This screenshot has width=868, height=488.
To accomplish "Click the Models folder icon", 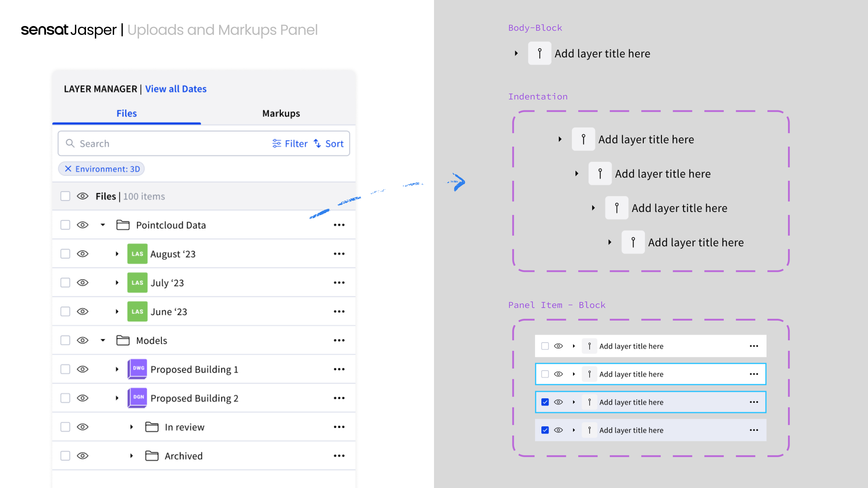I will coord(123,340).
